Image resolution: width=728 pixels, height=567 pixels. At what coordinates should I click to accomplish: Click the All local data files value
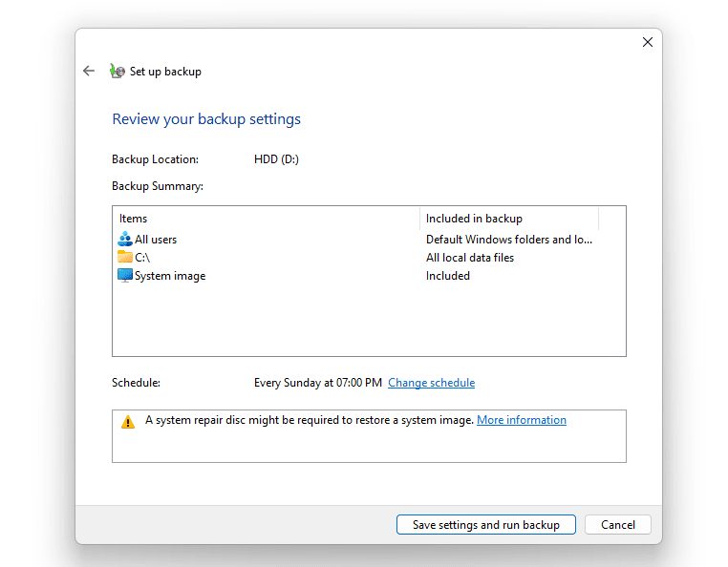click(x=470, y=258)
